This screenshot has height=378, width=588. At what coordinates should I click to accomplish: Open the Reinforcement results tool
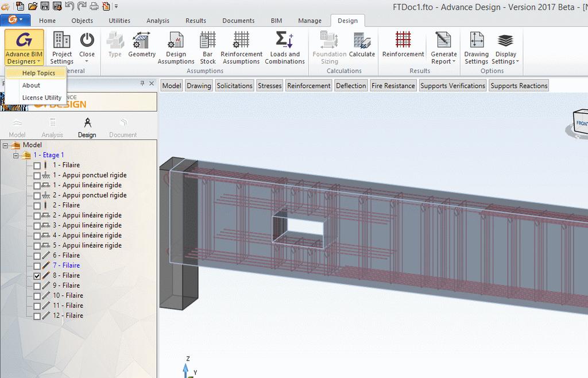403,45
